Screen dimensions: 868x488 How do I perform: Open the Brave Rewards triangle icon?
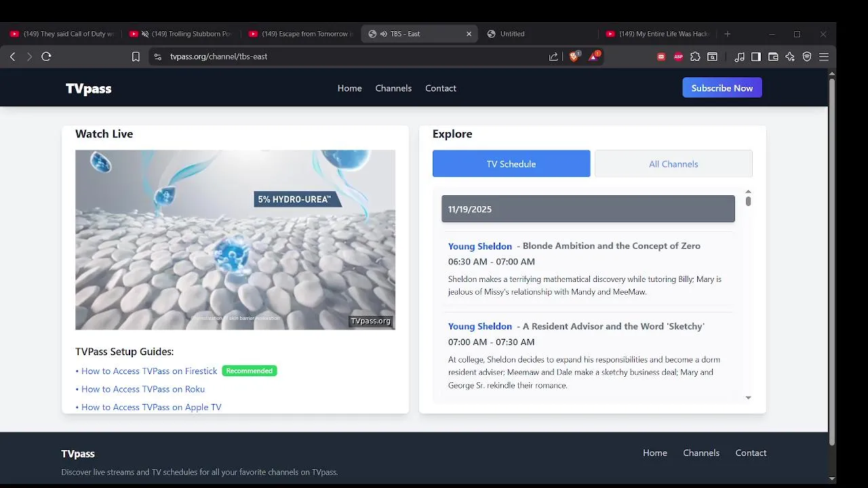[x=594, y=56]
